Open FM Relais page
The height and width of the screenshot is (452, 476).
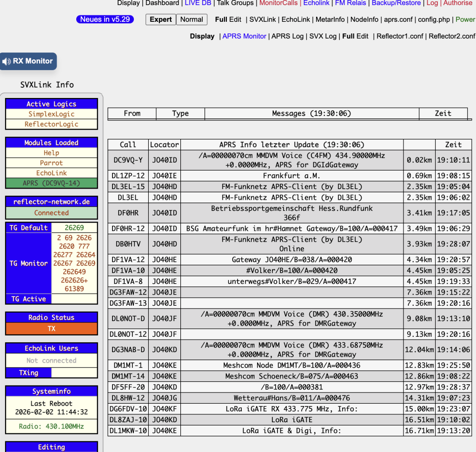[x=350, y=3]
